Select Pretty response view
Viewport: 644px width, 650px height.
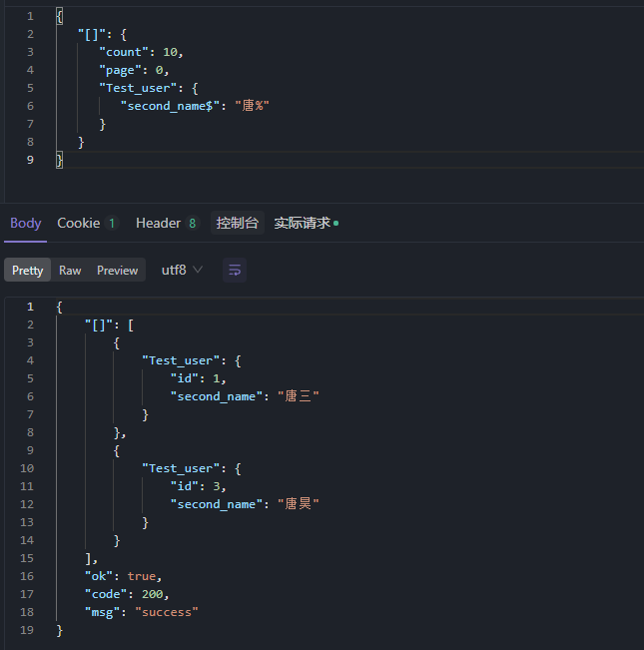(x=27, y=271)
